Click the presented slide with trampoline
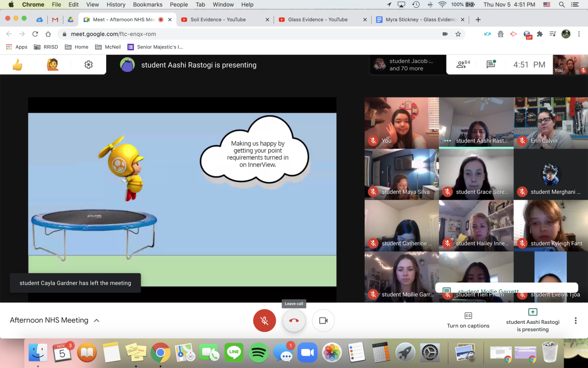 (x=182, y=200)
